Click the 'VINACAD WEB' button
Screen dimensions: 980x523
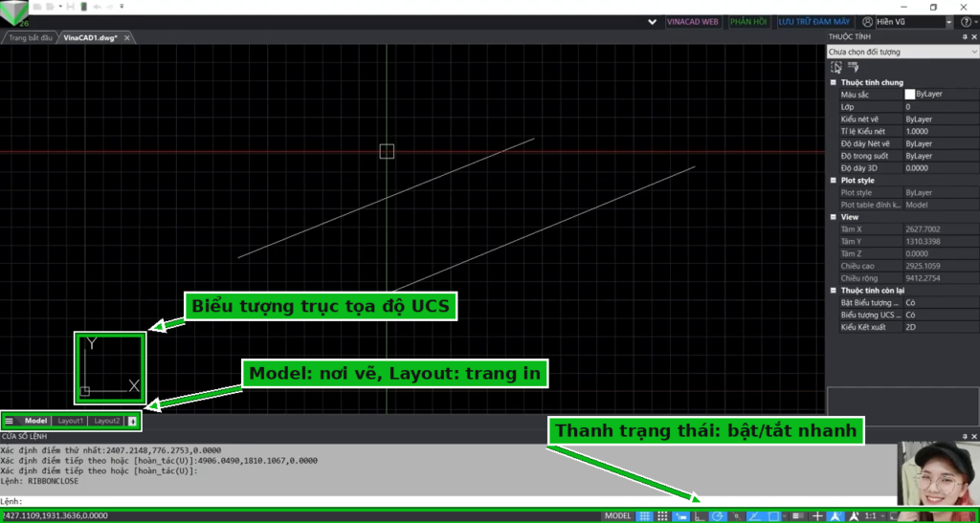(x=693, y=22)
